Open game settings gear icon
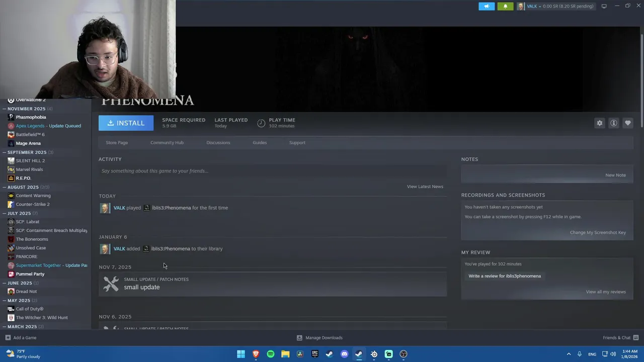This screenshot has width=644, height=362. [599, 123]
